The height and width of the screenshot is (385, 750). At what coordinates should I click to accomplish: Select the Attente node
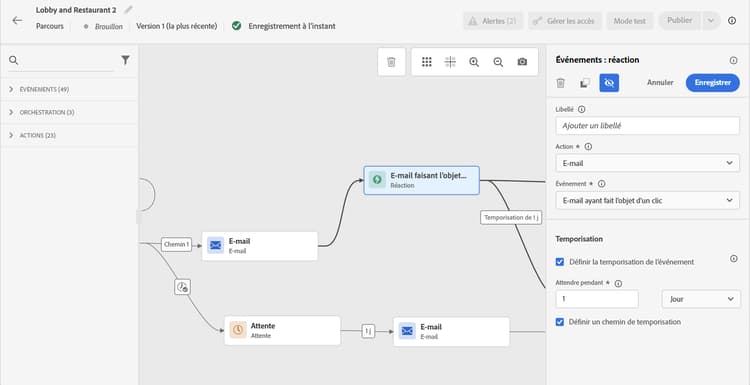(x=282, y=330)
